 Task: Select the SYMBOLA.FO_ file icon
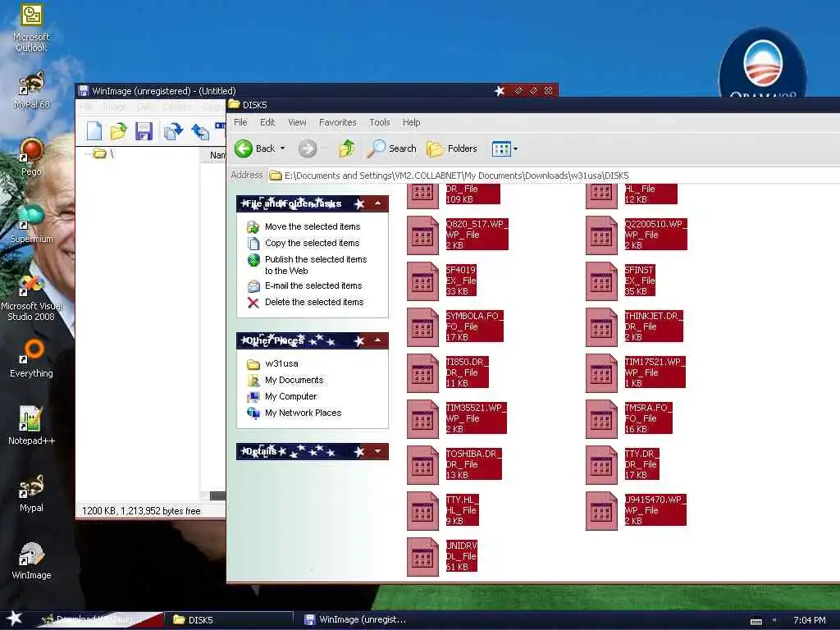point(422,327)
